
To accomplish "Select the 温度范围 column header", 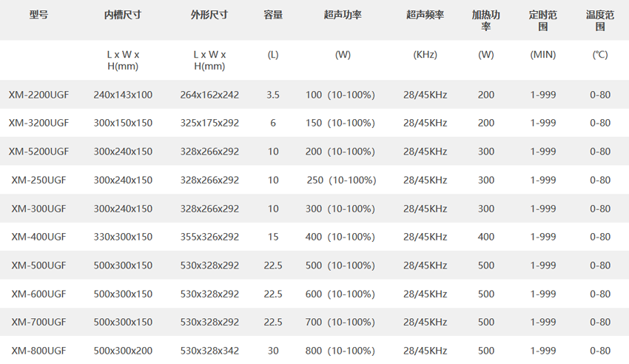I will 600,20.
